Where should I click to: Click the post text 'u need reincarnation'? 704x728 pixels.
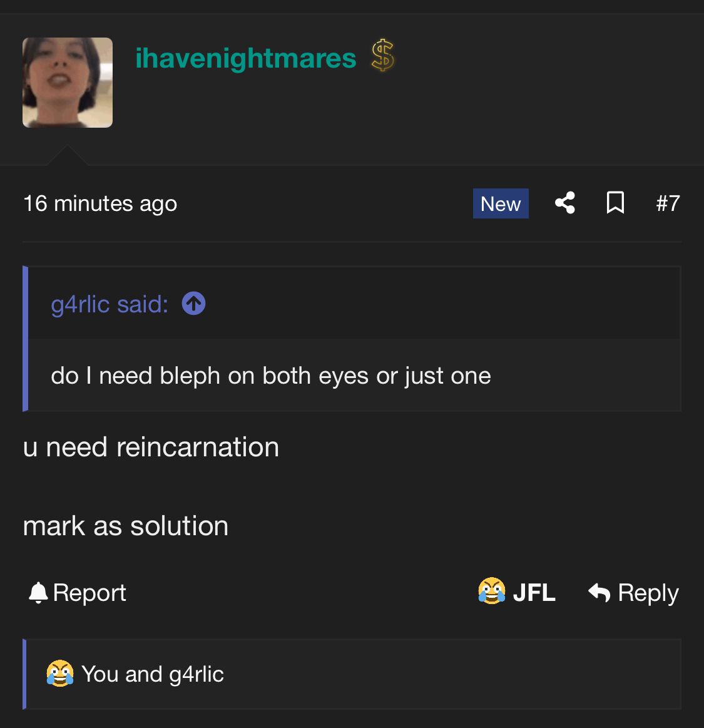tap(151, 447)
